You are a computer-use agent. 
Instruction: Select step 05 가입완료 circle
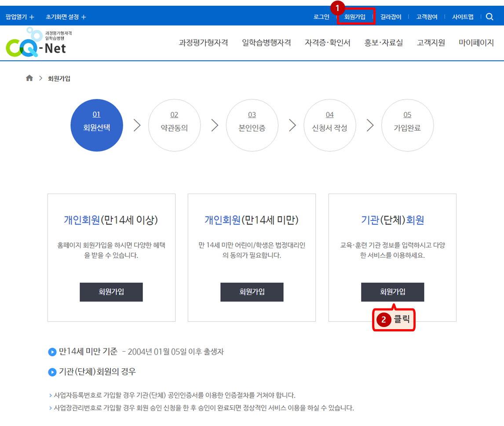[407, 125]
